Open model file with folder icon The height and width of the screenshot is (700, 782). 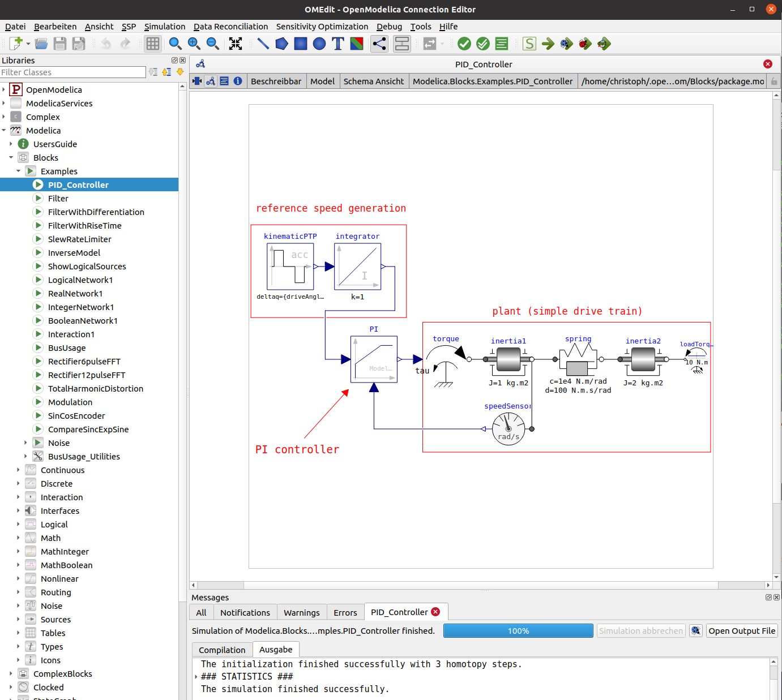point(41,44)
